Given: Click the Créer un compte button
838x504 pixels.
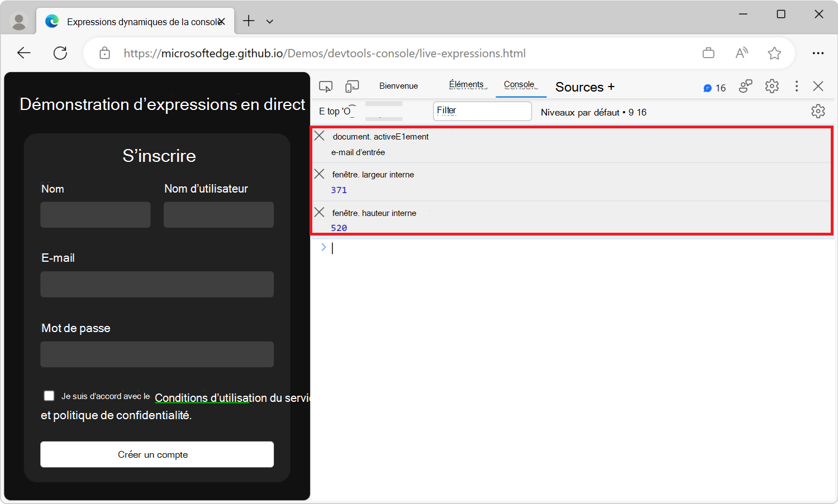Looking at the screenshot, I should click(x=156, y=454).
